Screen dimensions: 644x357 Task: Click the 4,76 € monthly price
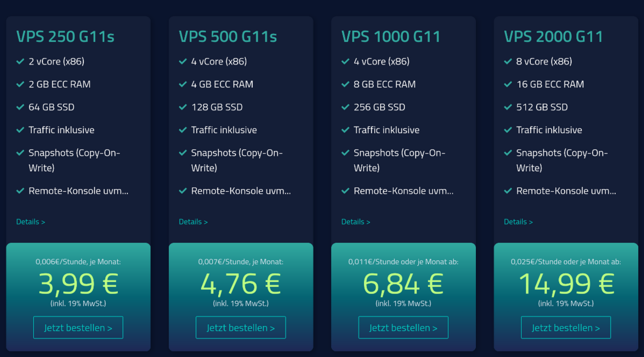coord(241,284)
